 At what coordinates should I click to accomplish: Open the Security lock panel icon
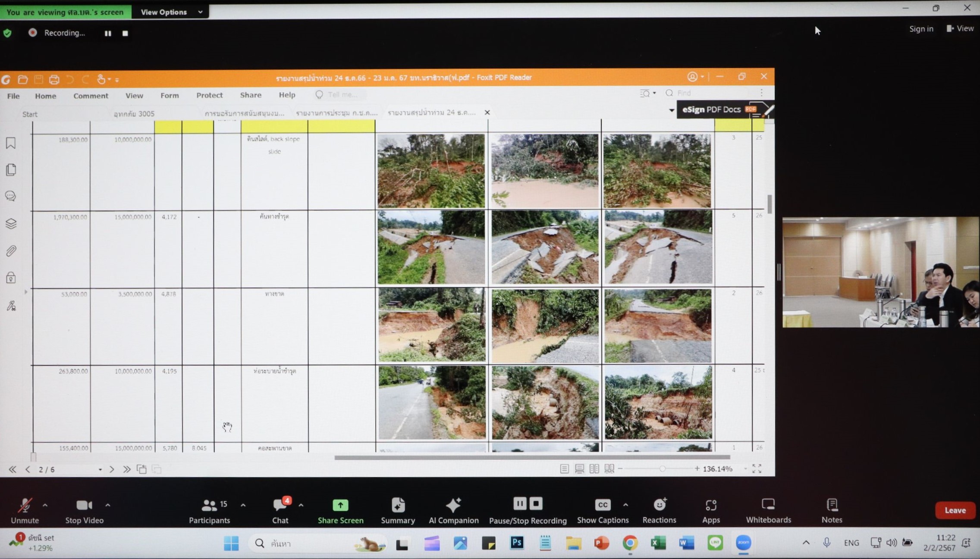[11, 278]
